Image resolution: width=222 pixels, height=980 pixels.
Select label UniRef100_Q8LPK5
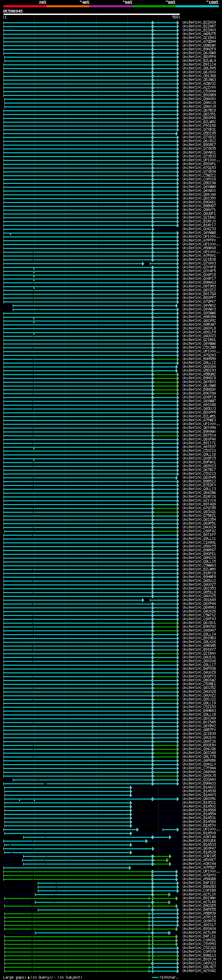(x=199, y=68)
